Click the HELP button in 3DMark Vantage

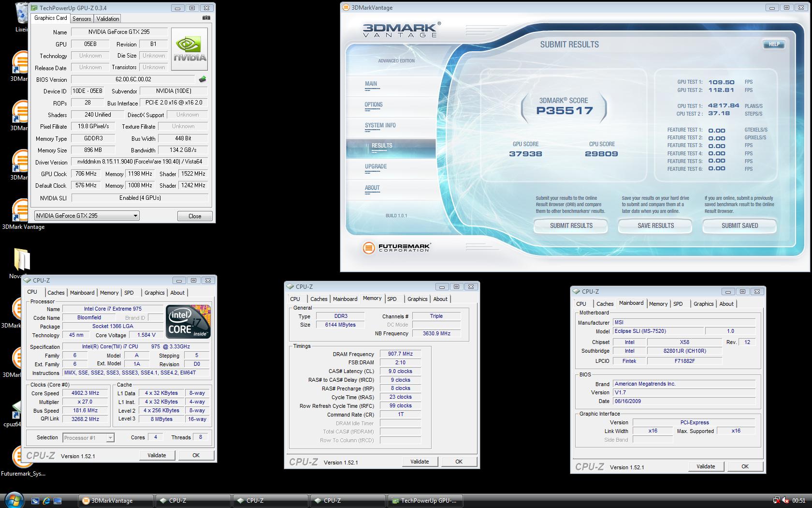(774, 44)
